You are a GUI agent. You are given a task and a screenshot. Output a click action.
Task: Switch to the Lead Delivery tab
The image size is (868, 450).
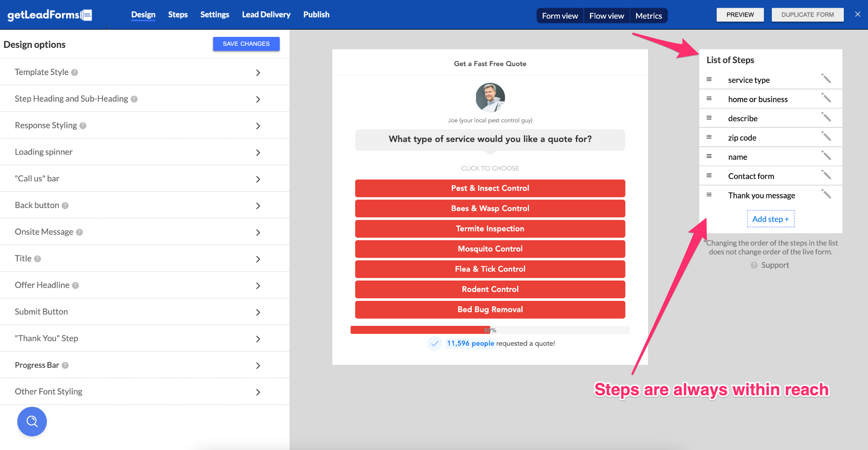266,15
